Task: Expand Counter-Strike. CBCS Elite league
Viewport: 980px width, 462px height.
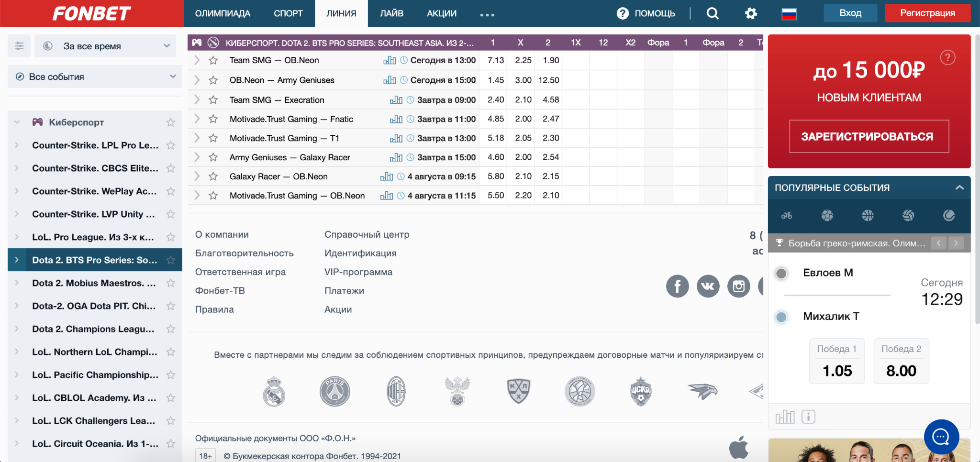Action: [17, 168]
